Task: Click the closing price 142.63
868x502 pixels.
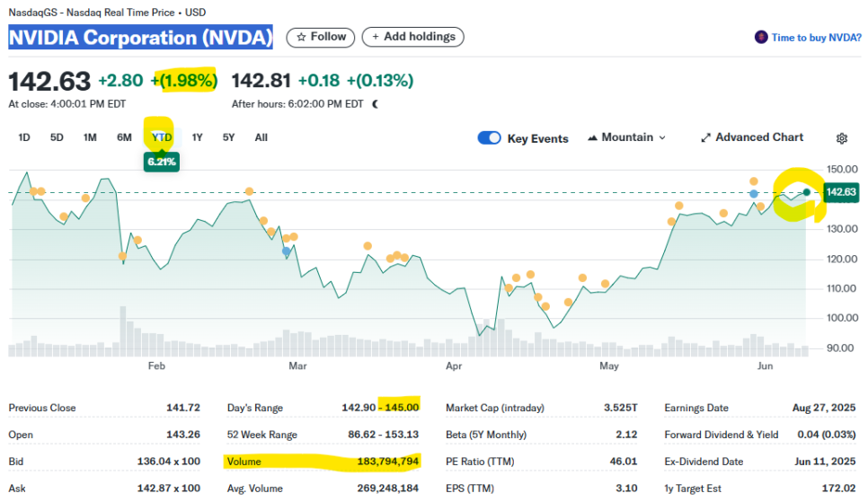Action: [x=49, y=82]
